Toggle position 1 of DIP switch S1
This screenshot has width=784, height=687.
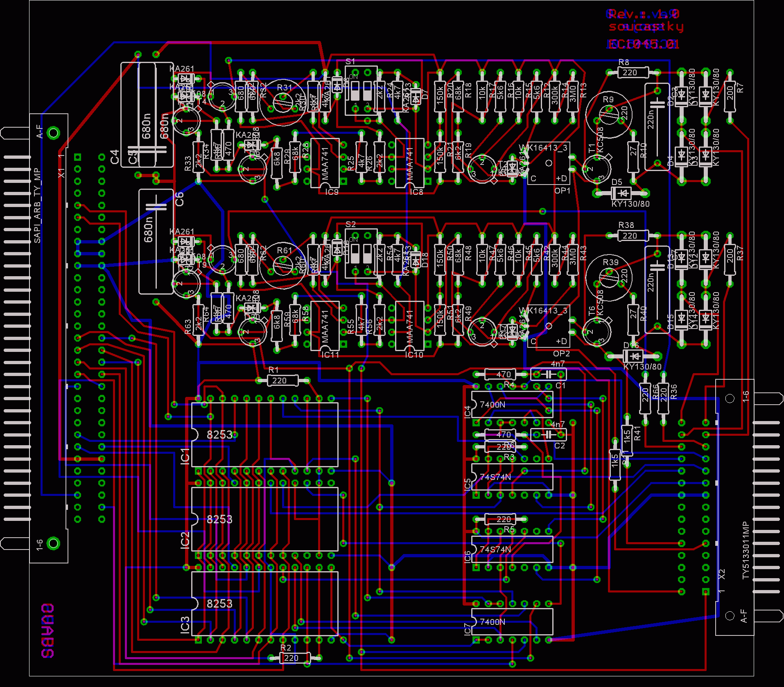pos(355,91)
